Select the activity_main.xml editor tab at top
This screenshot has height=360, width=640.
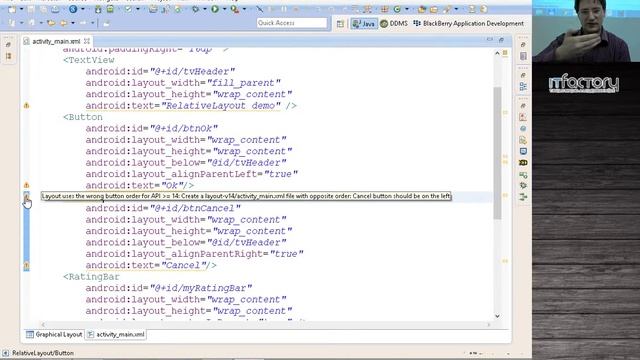[56, 41]
